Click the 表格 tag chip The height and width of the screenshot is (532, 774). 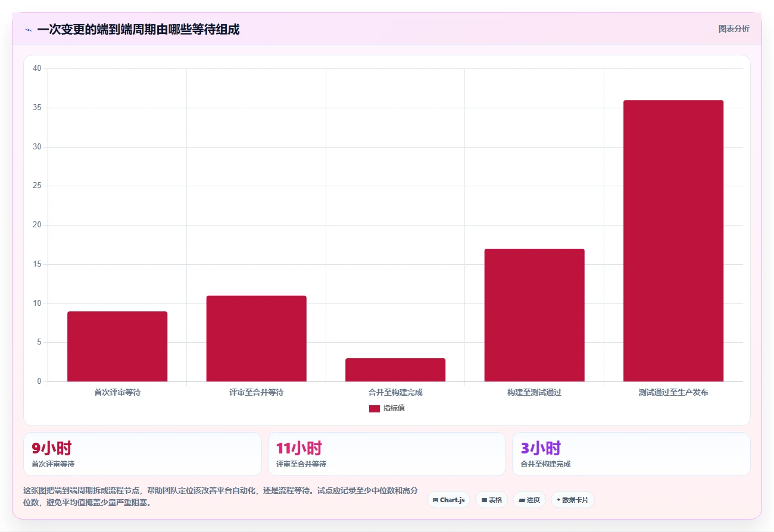tap(491, 500)
